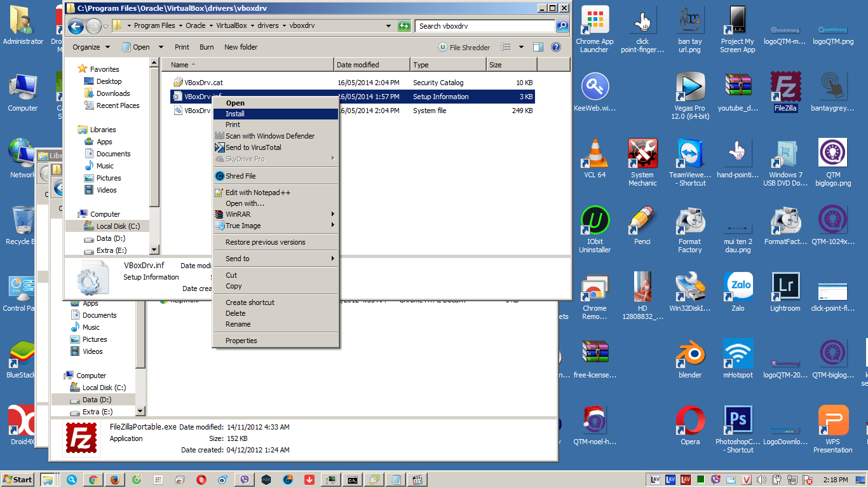Open the blender desktop icon

(x=690, y=356)
